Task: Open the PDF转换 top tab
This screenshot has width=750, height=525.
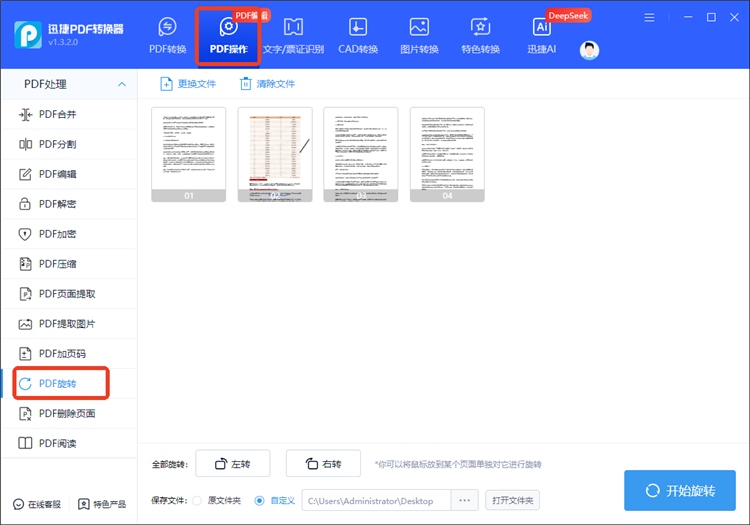Action: coord(167,36)
